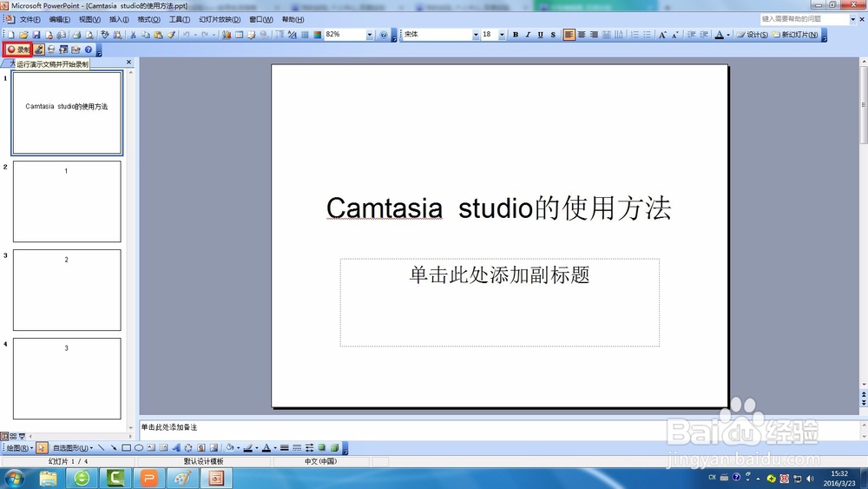Insert WordArt blue A icon

(176, 448)
